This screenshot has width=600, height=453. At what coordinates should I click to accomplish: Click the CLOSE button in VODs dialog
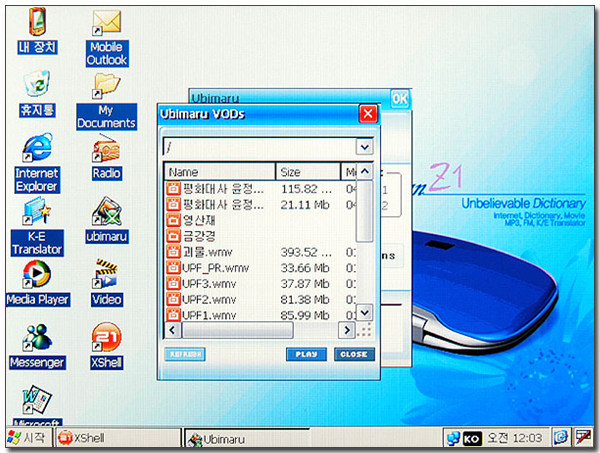[354, 354]
